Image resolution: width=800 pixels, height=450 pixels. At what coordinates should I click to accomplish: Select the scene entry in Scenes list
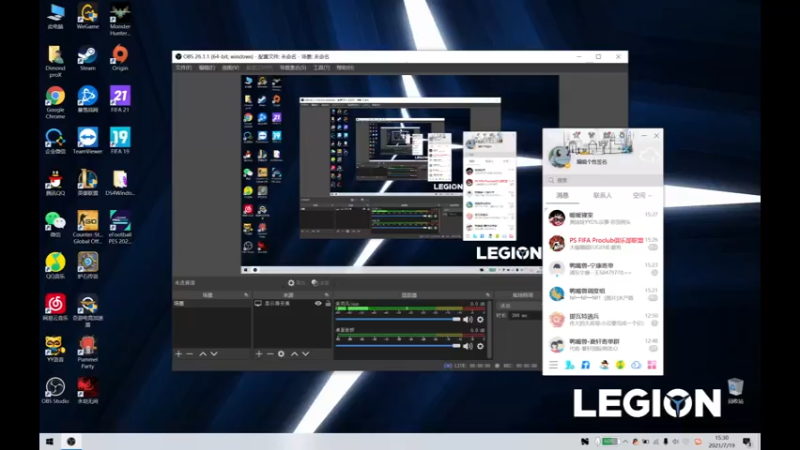[212, 303]
